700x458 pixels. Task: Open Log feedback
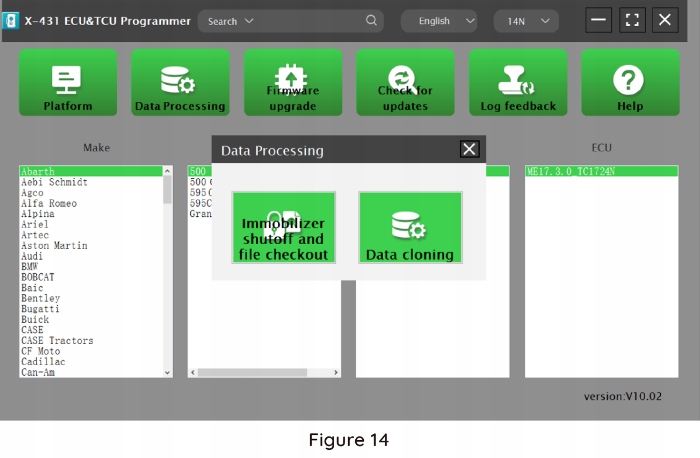518,83
